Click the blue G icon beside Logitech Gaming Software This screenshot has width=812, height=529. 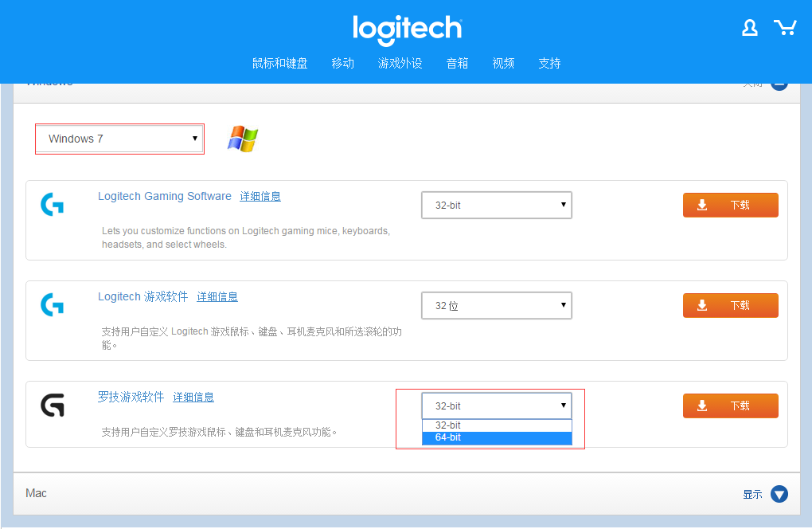53,205
